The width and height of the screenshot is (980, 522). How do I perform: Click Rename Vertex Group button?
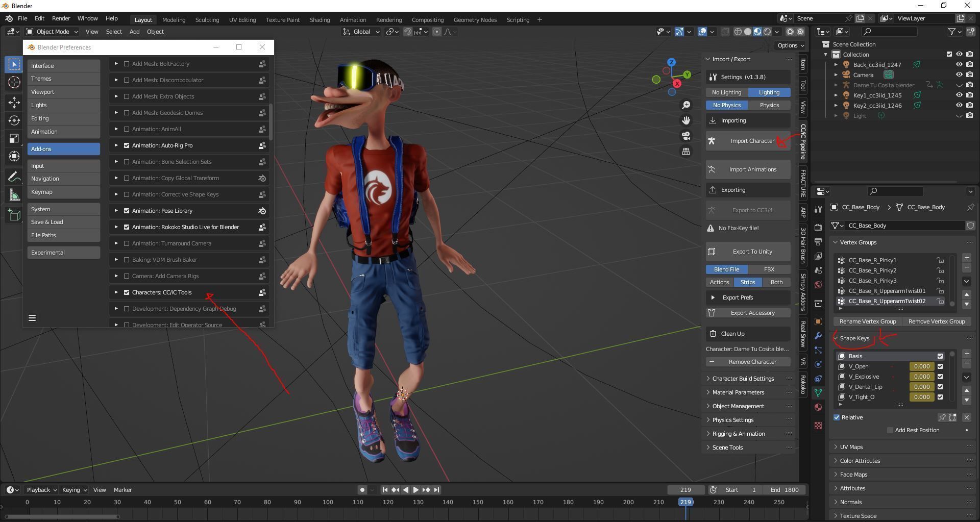point(868,321)
